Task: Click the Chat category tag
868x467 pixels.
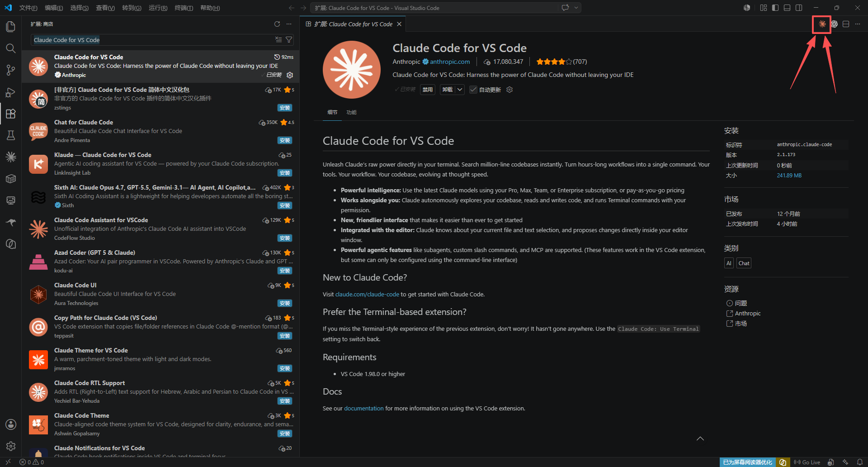Action: tap(744, 263)
